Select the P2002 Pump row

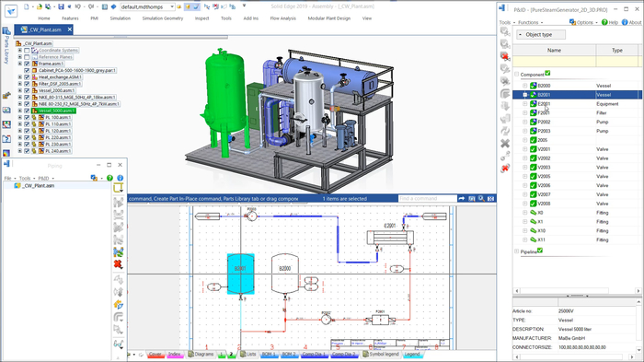pyautogui.click(x=577, y=122)
